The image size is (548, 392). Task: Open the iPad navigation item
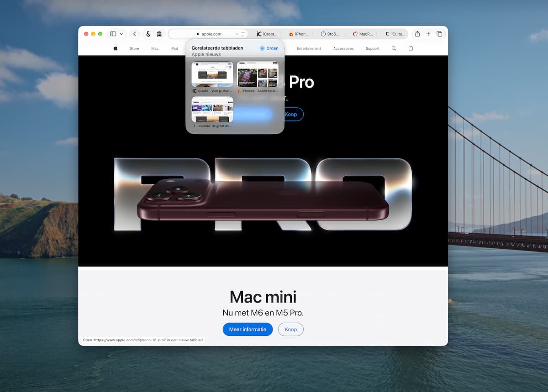coord(174,48)
